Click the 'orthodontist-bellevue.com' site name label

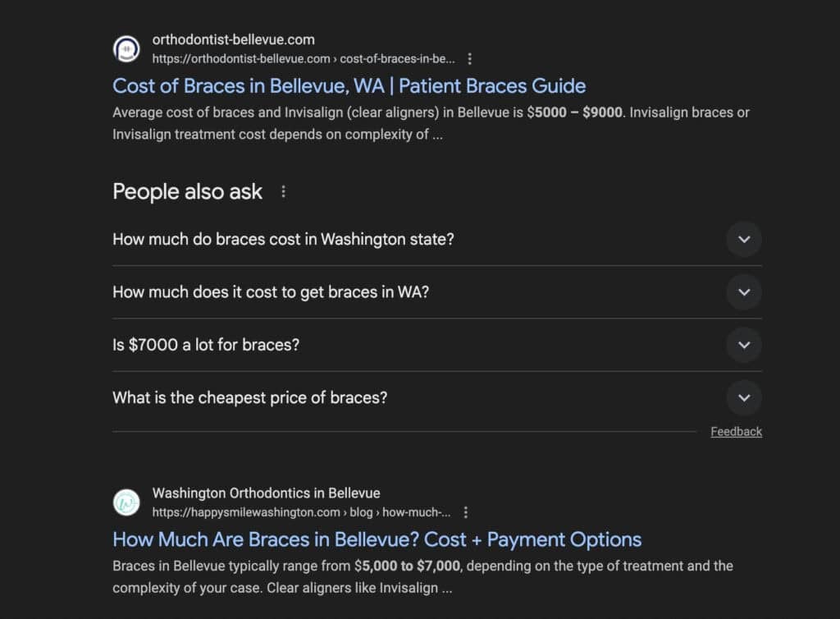point(234,39)
